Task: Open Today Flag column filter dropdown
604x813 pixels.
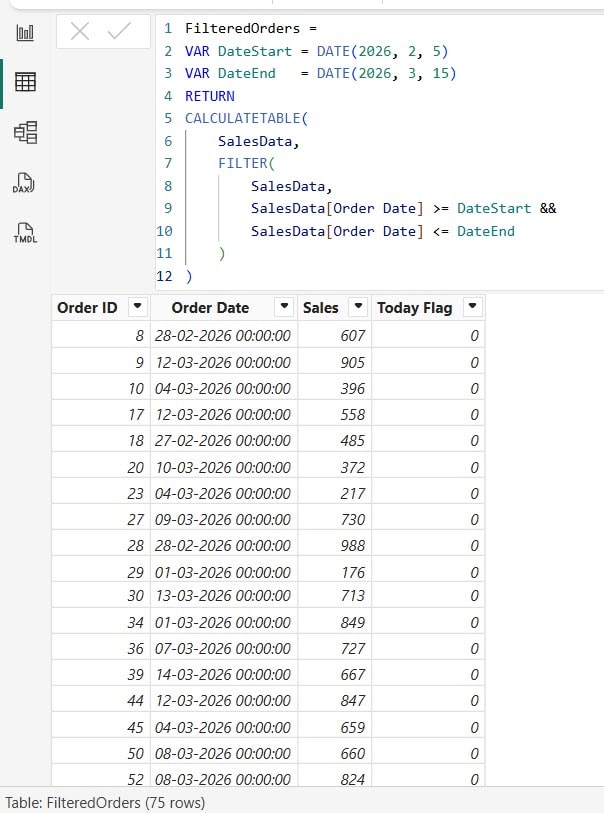Action: click(472, 306)
